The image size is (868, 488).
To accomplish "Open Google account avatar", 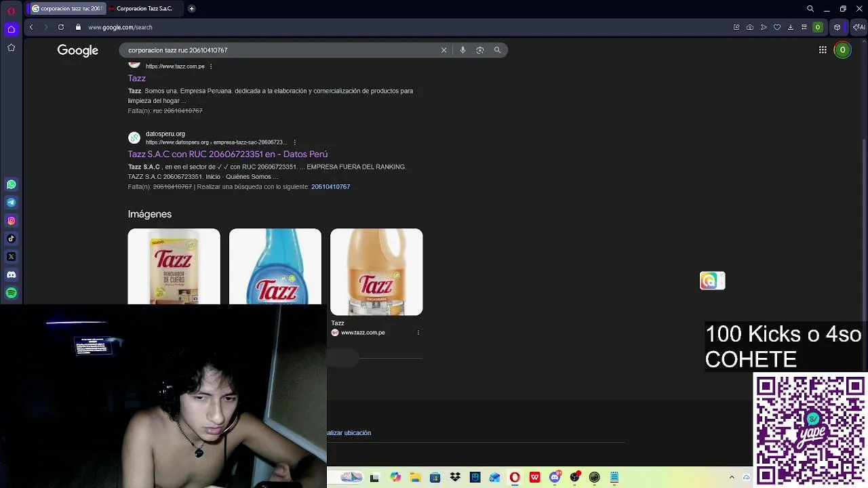I will click(x=842, y=50).
